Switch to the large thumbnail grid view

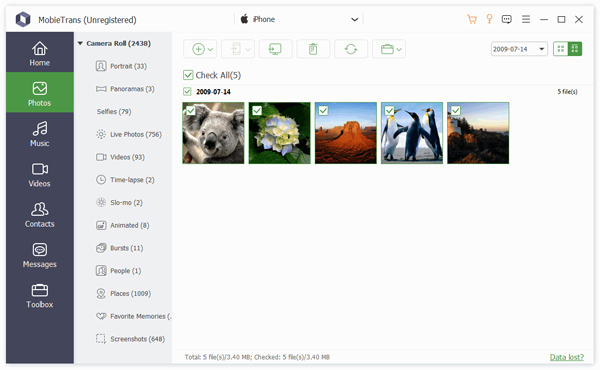(x=575, y=49)
